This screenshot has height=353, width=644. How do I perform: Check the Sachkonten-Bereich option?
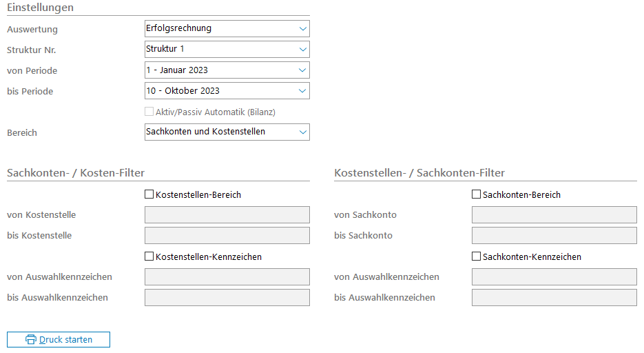(x=477, y=194)
